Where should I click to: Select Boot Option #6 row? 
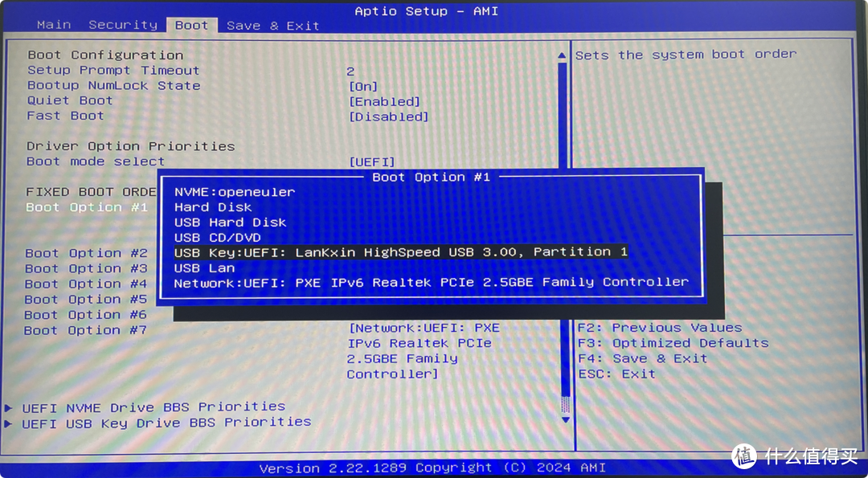(85, 316)
